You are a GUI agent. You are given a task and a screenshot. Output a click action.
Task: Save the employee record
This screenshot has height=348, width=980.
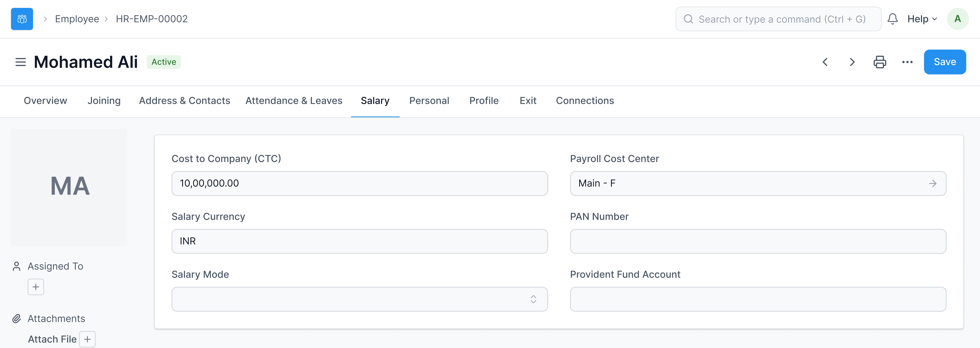click(x=945, y=62)
